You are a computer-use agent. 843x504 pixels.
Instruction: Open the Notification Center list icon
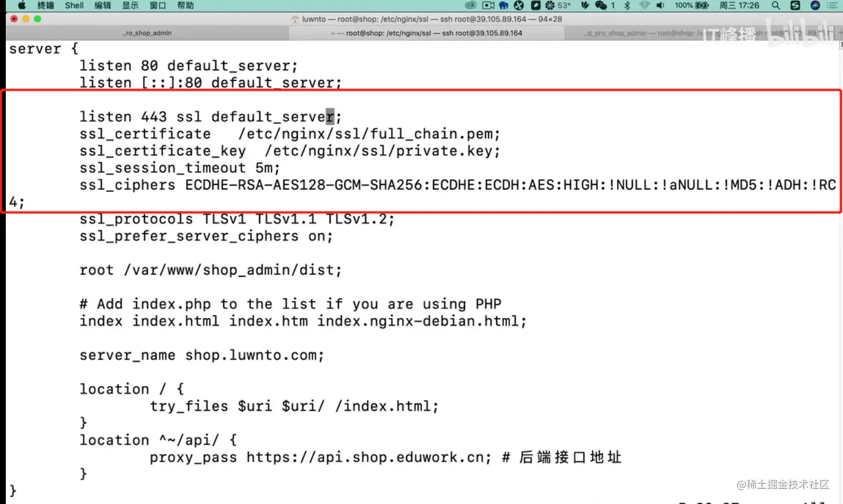(833, 5)
